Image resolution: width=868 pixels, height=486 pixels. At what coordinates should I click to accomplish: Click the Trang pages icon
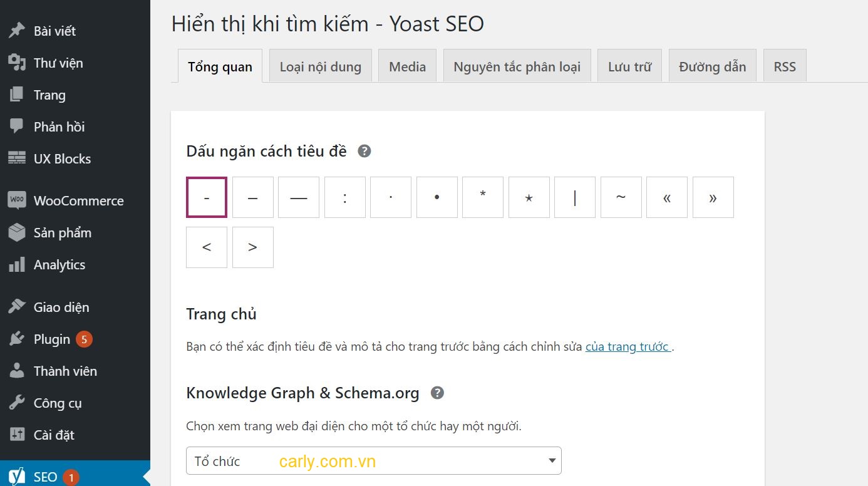point(17,95)
